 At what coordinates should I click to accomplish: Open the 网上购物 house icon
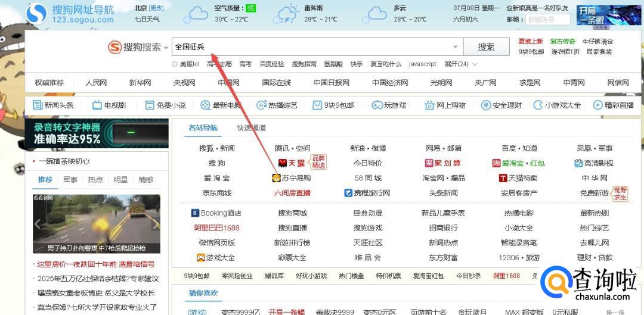pyautogui.click(x=429, y=105)
